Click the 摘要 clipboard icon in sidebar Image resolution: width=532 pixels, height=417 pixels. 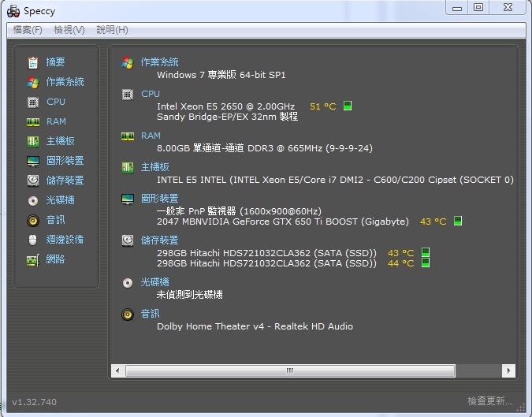pos(33,62)
